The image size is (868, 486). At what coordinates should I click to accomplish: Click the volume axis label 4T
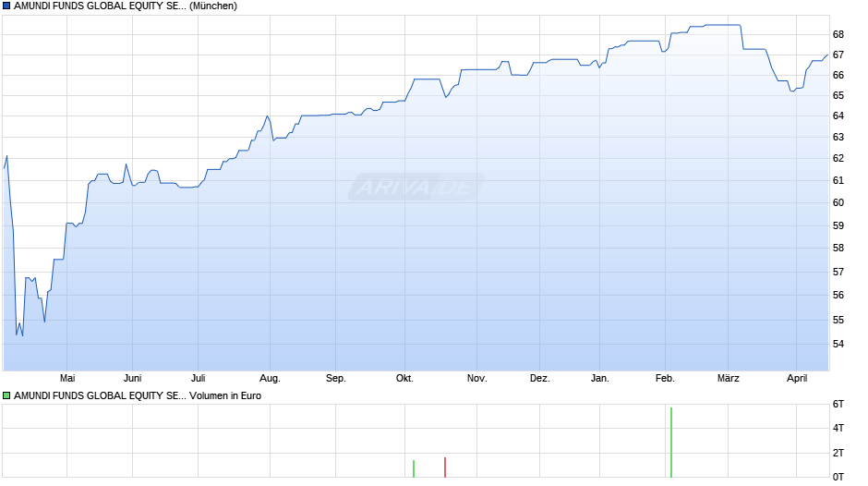[838, 428]
